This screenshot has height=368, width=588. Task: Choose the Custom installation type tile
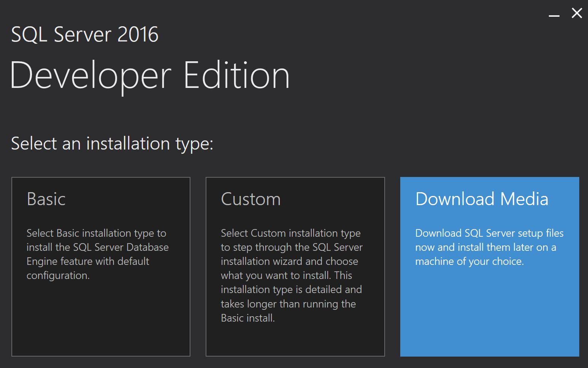click(295, 267)
